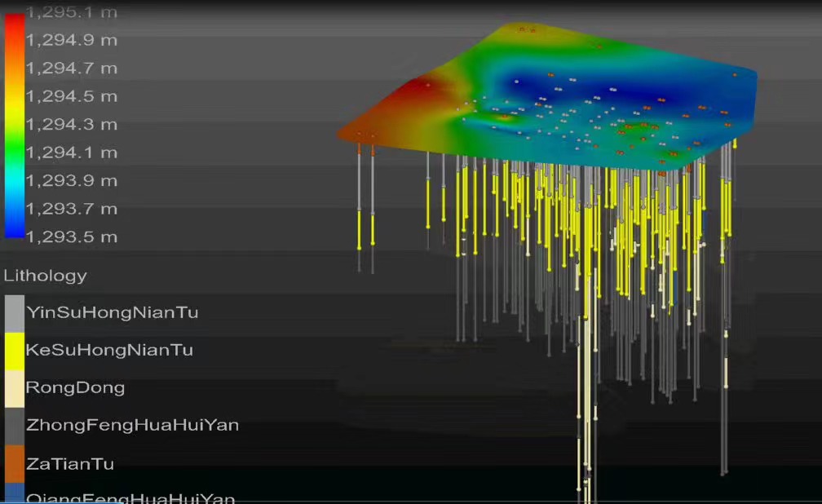Click the Lithology legend title
Screen dimensions: 822x504
click(45, 276)
